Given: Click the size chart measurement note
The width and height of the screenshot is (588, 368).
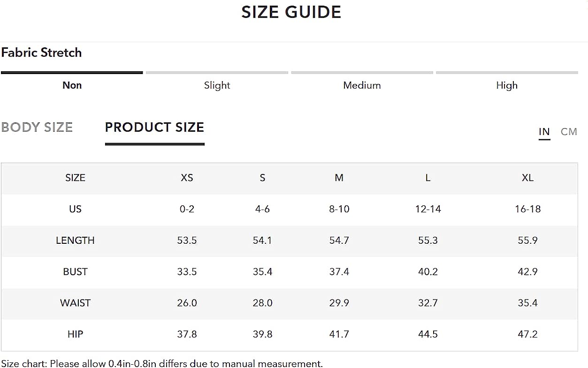Looking at the screenshot, I should [162, 363].
